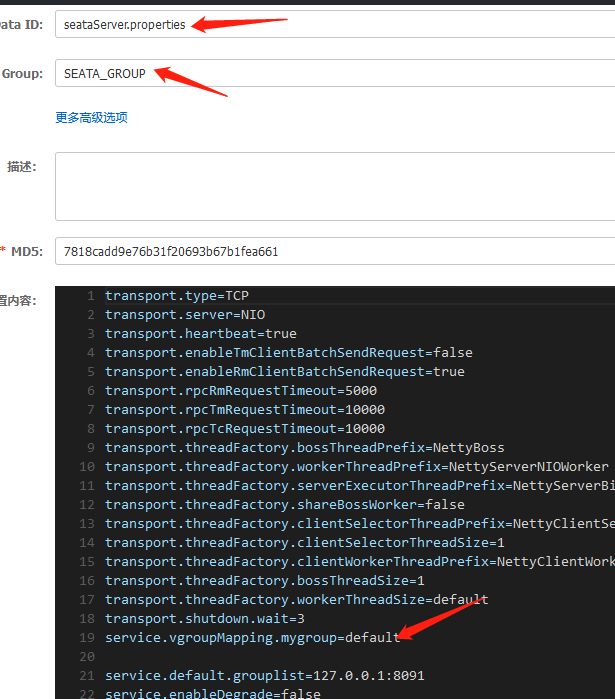Click line transport.shutdown.wait=3

tap(205, 619)
